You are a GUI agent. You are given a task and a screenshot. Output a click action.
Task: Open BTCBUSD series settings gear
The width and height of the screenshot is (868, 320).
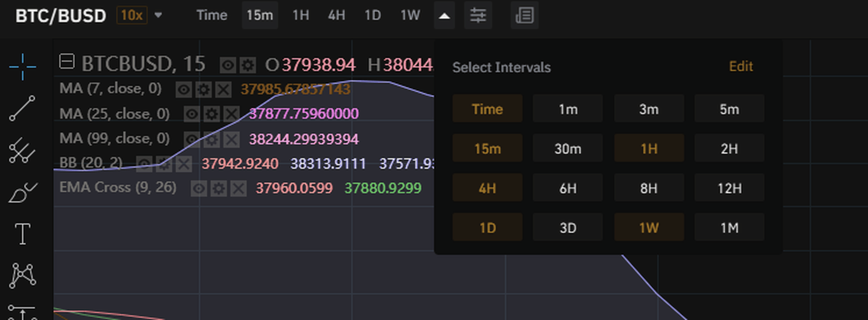248,65
